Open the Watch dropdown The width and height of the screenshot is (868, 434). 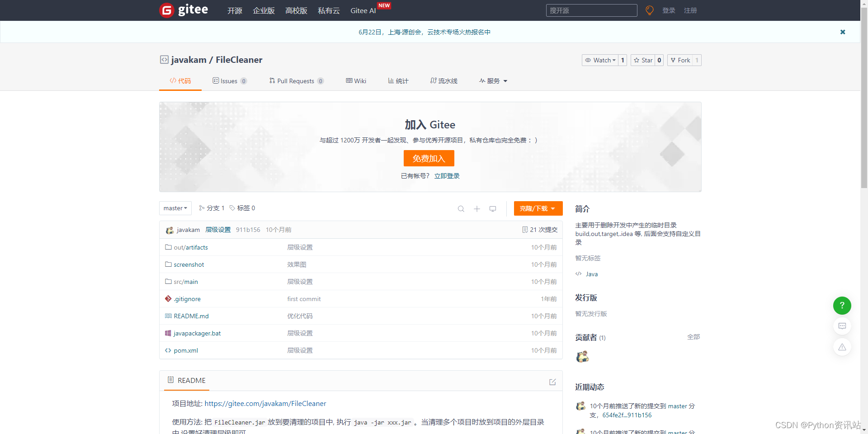point(600,60)
